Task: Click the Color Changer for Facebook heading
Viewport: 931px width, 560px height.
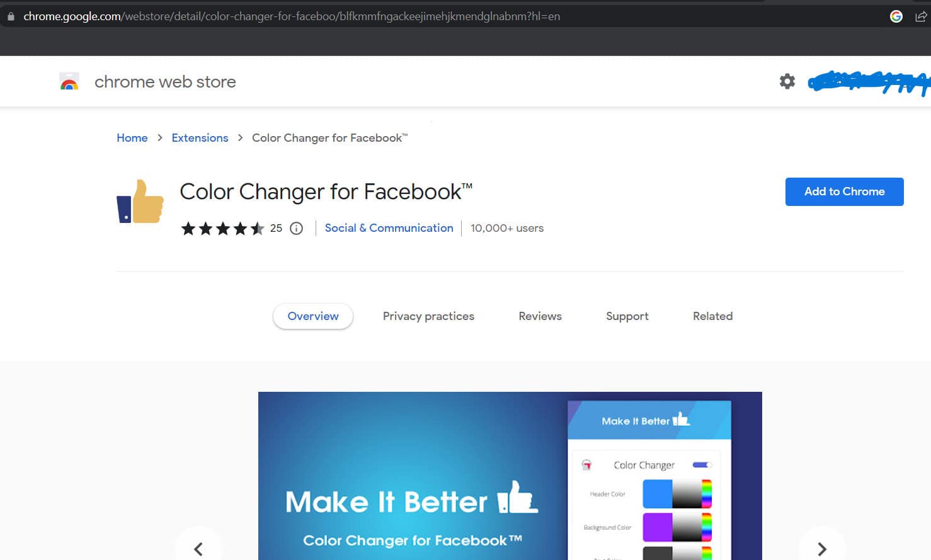Action: pos(326,191)
